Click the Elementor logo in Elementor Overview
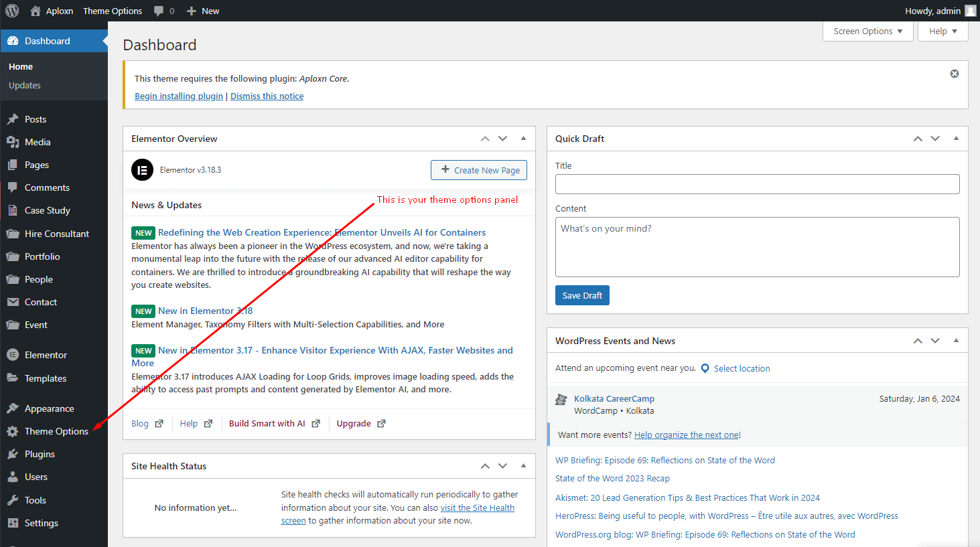Screen dimensions: 980x547 (142, 170)
